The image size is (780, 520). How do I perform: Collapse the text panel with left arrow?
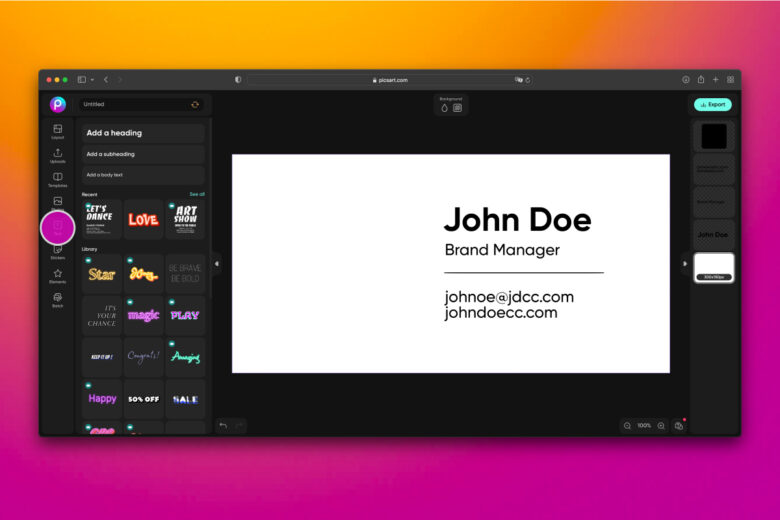[x=216, y=264]
